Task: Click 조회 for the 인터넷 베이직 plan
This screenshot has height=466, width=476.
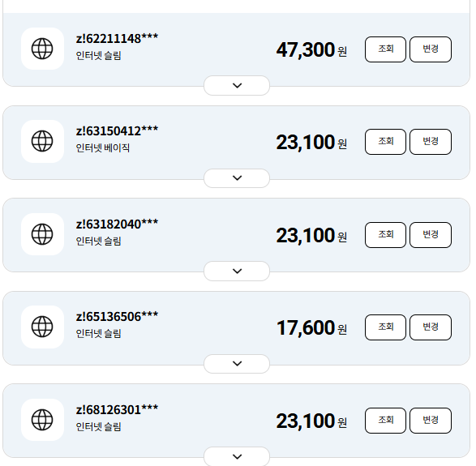Action: click(385, 142)
